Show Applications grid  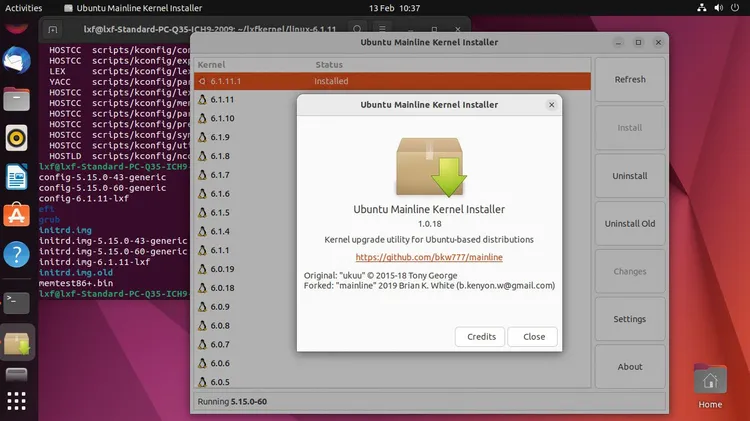tap(17, 401)
